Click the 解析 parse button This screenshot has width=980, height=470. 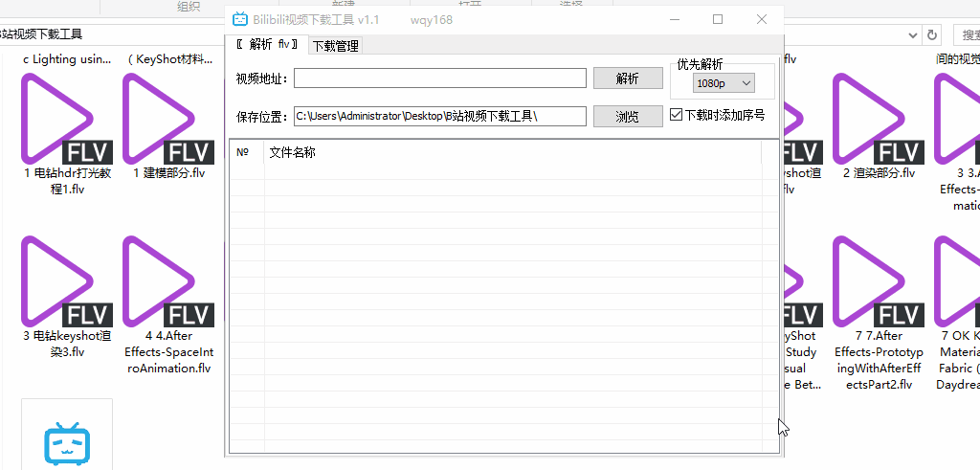(x=628, y=78)
